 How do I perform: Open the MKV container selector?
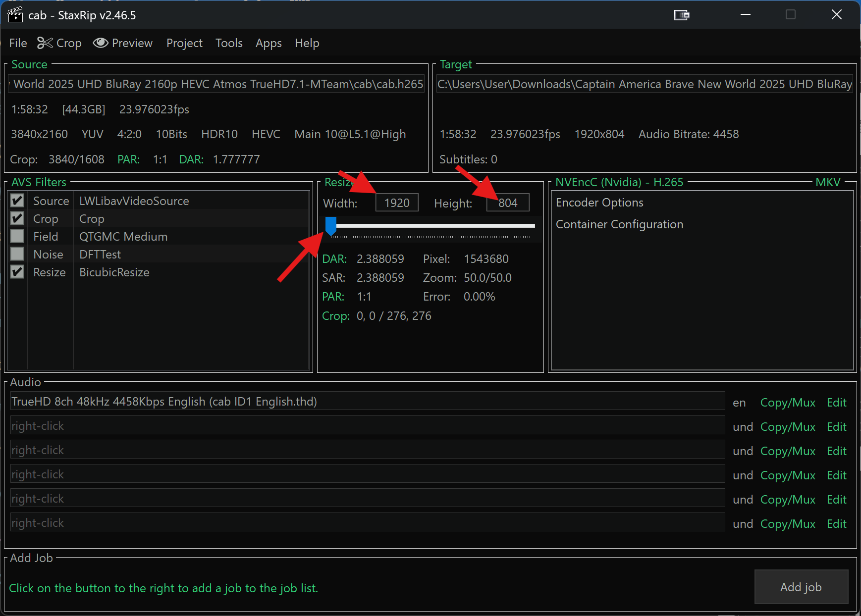point(827,182)
